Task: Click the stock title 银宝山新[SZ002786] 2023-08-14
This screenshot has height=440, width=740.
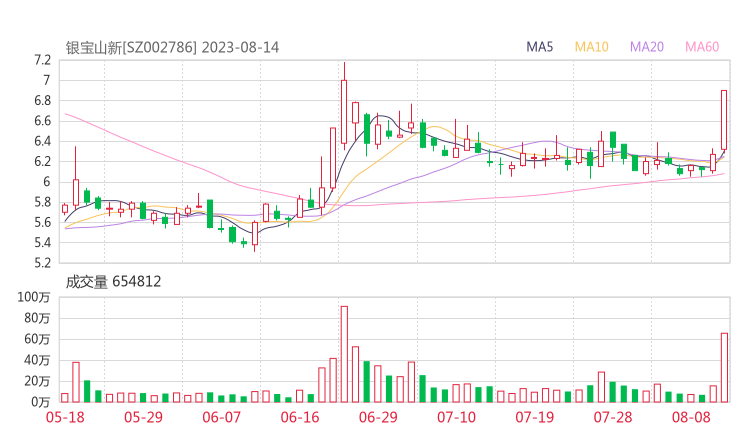Action: point(172,48)
